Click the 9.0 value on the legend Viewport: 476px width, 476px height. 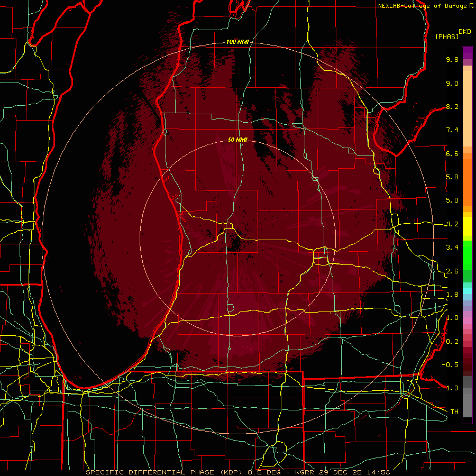452,83
